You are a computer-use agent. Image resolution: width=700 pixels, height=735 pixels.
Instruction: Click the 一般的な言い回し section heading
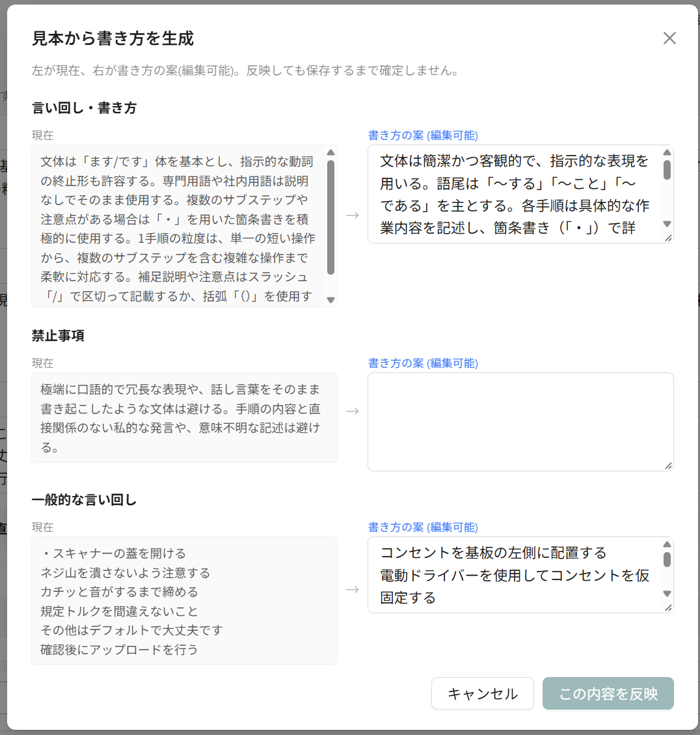tap(84, 500)
